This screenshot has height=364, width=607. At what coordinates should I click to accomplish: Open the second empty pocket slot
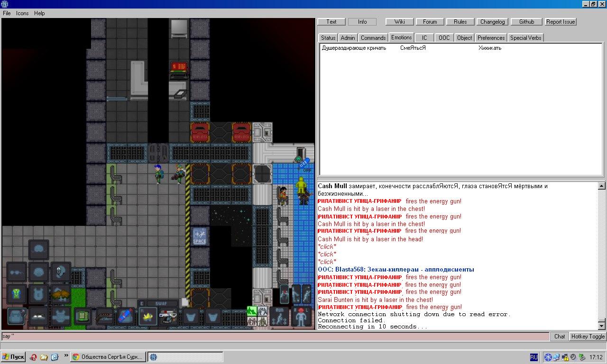212,316
